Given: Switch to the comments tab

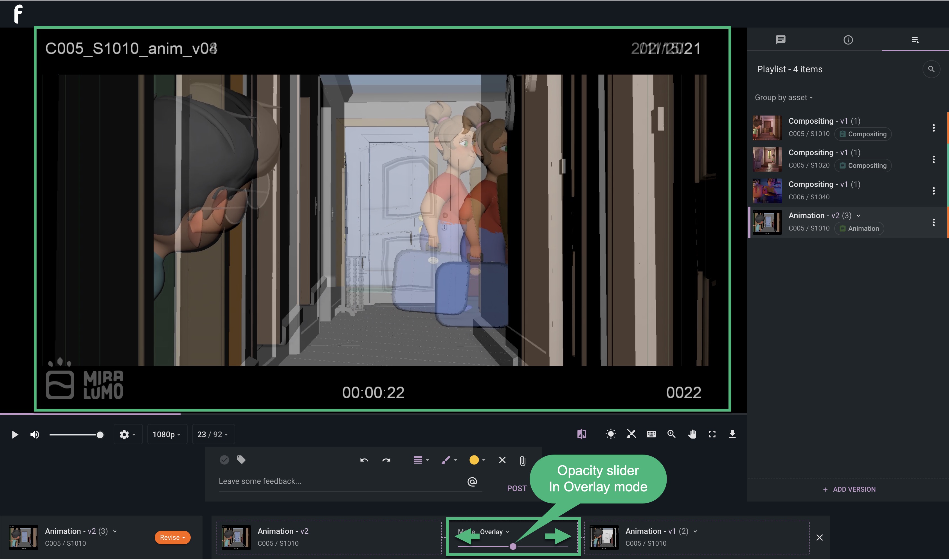Looking at the screenshot, I should point(780,40).
